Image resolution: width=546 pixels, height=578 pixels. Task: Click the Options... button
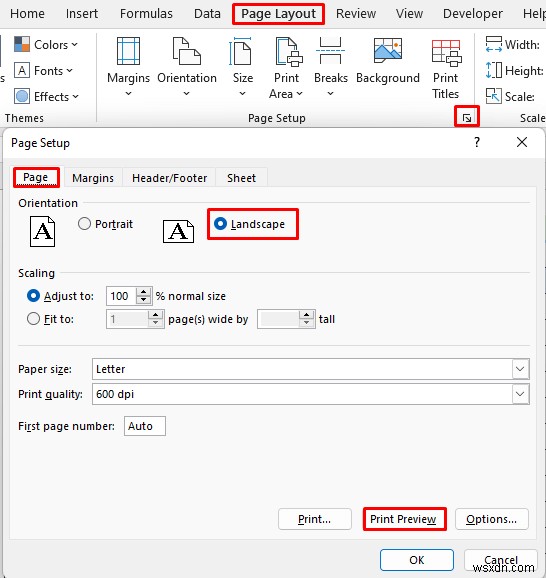tap(491, 519)
